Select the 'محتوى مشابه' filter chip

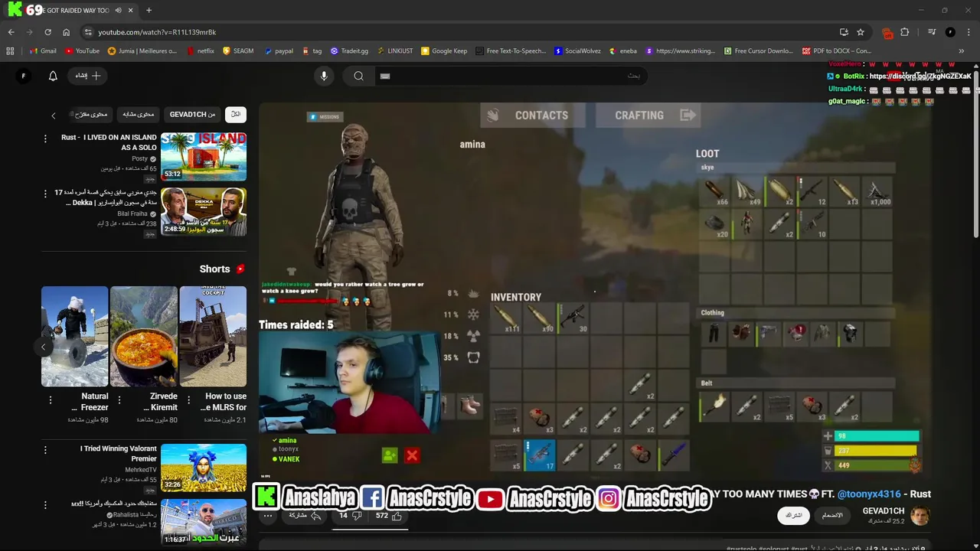[139, 114]
